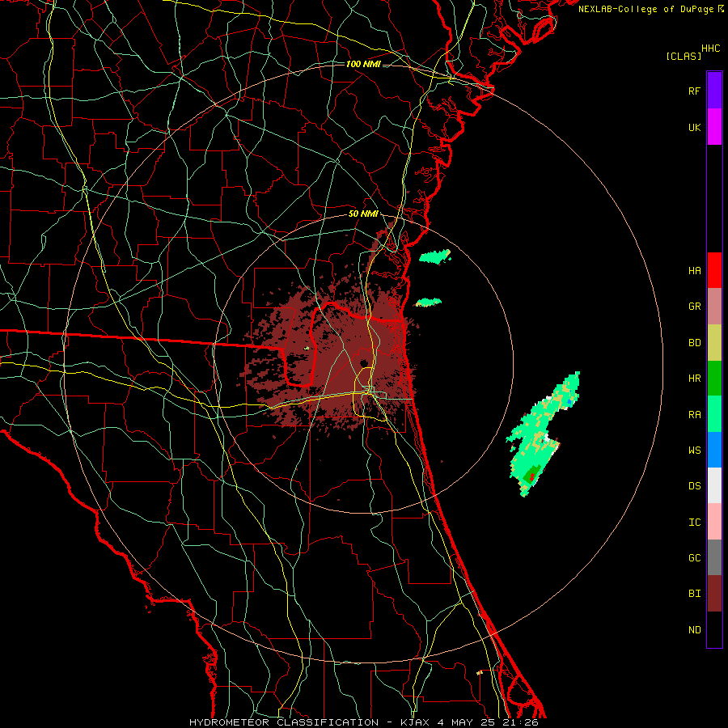The width and height of the screenshot is (728, 728).
Task: Click the "GC" legend label
Action: (694, 558)
